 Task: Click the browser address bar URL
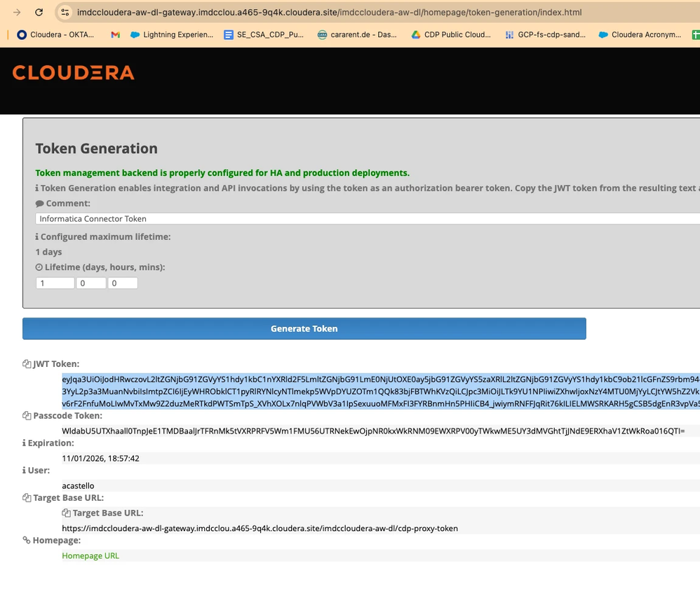[x=329, y=13]
